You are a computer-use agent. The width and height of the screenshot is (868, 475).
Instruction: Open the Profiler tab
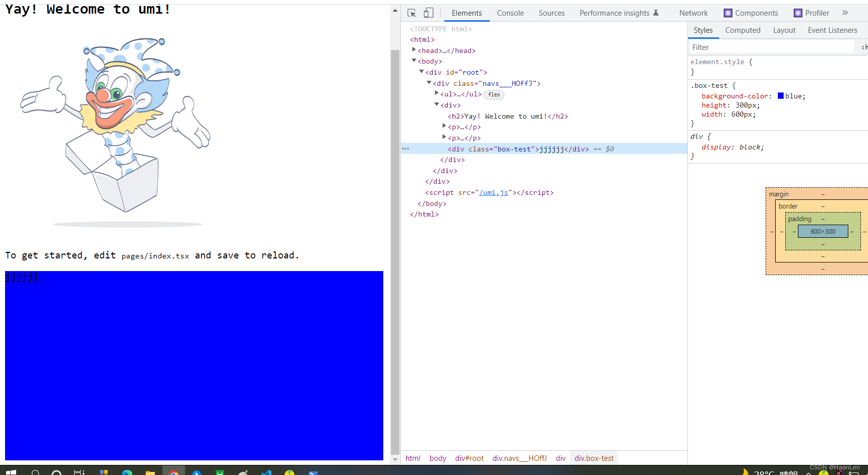[812, 13]
